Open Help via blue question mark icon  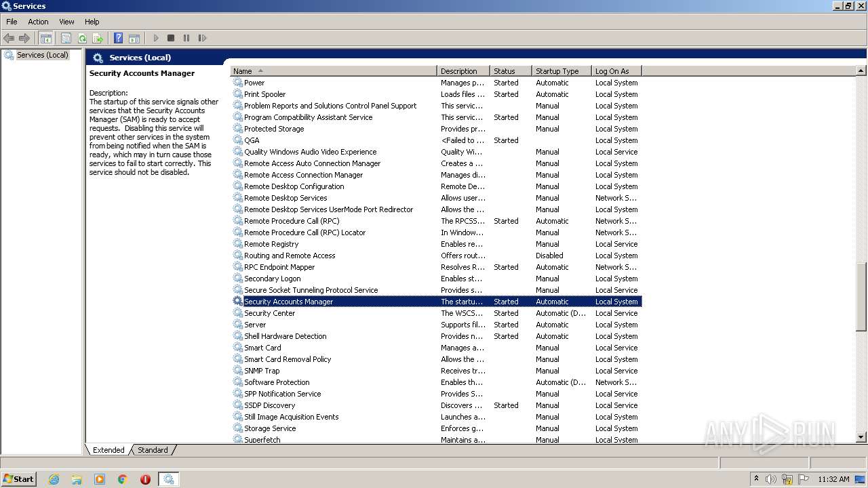tap(118, 39)
